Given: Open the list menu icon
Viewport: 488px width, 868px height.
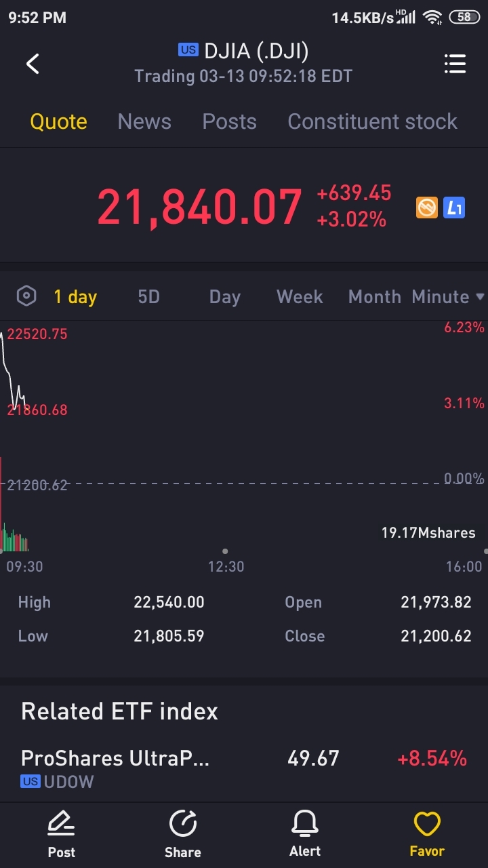Looking at the screenshot, I should (x=455, y=64).
